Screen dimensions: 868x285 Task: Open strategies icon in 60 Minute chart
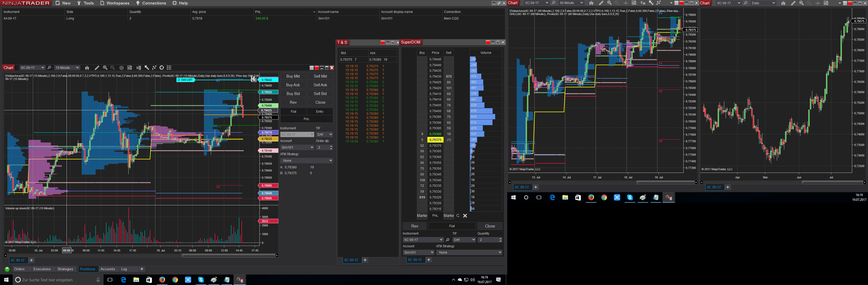point(659,3)
